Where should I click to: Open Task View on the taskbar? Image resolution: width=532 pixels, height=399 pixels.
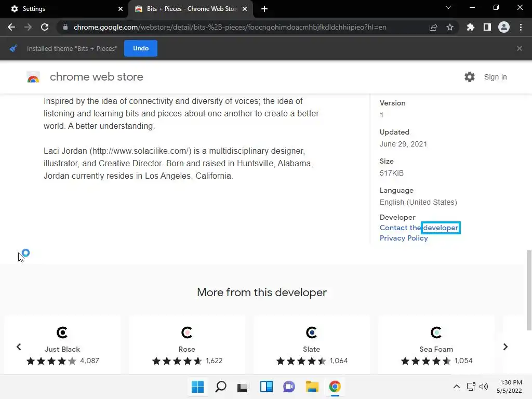click(x=242, y=387)
